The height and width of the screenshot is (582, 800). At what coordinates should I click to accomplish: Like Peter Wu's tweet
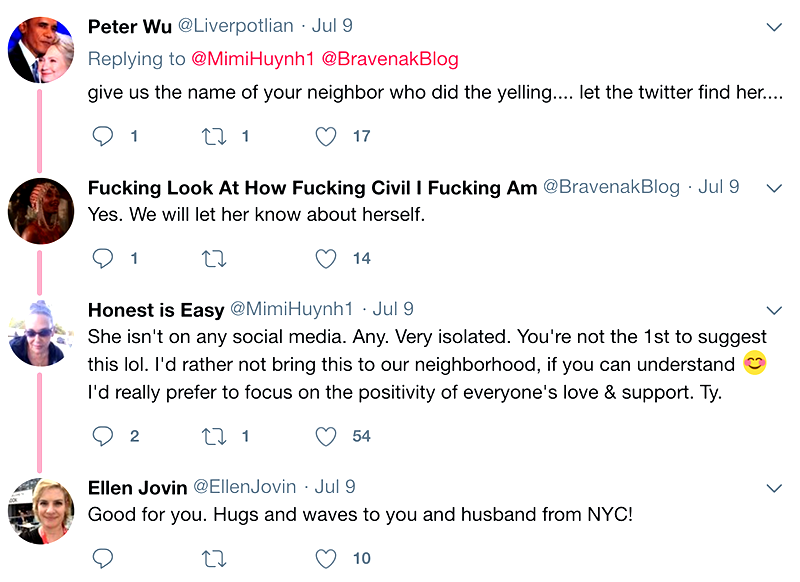tap(326, 136)
